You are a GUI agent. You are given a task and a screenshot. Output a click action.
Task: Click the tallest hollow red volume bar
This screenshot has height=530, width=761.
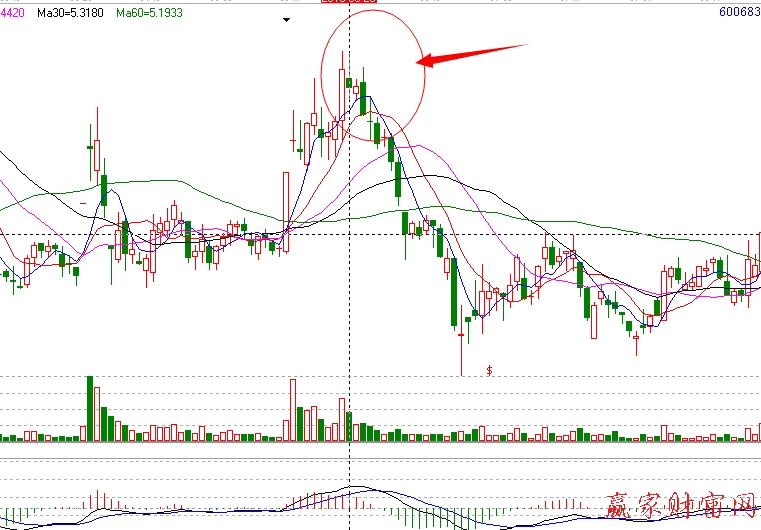click(293, 410)
